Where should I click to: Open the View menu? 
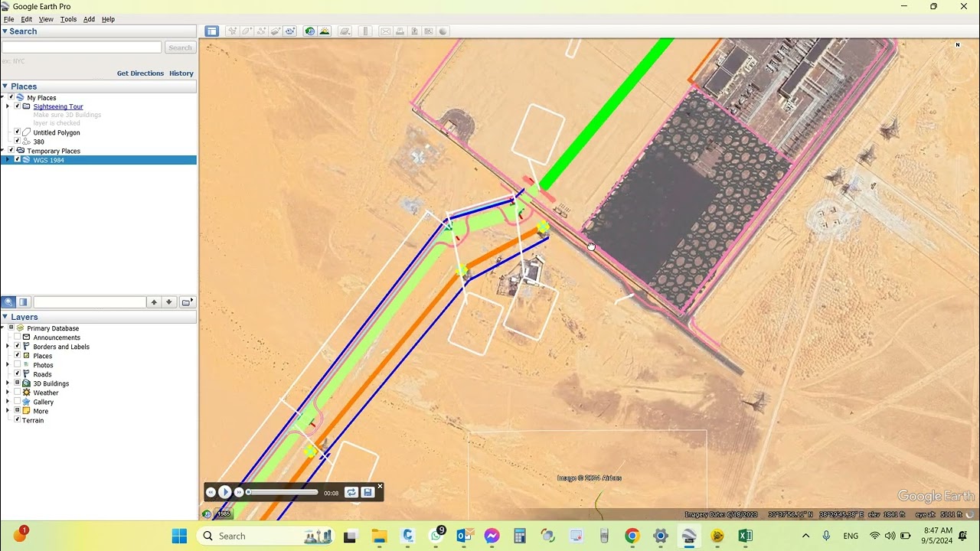[x=46, y=19]
